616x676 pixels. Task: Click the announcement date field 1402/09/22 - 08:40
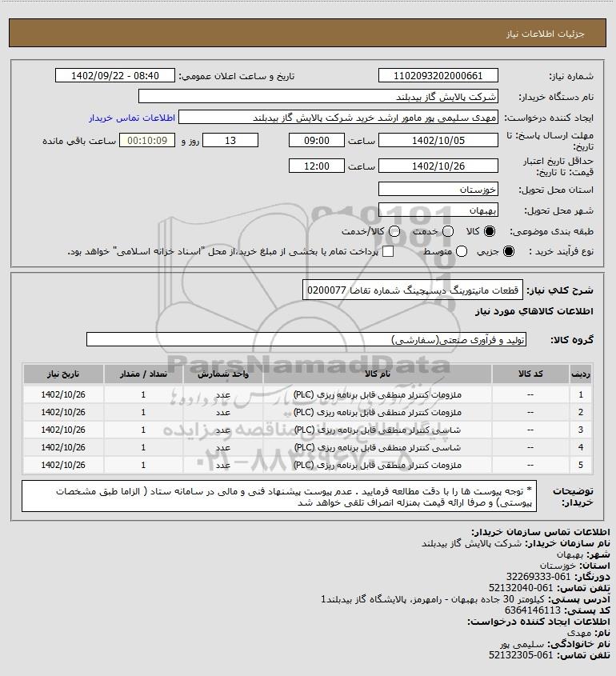point(115,75)
